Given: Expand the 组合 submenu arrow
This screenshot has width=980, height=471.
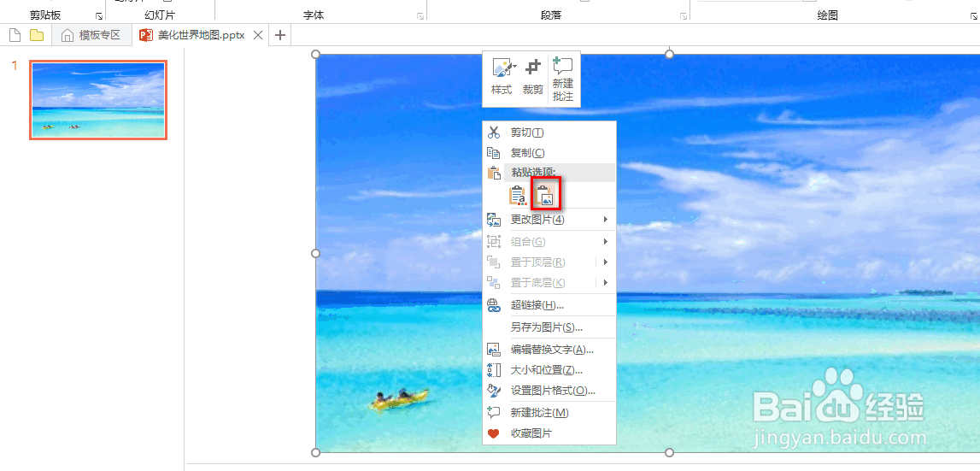Looking at the screenshot, I should (x=605, y=241).
